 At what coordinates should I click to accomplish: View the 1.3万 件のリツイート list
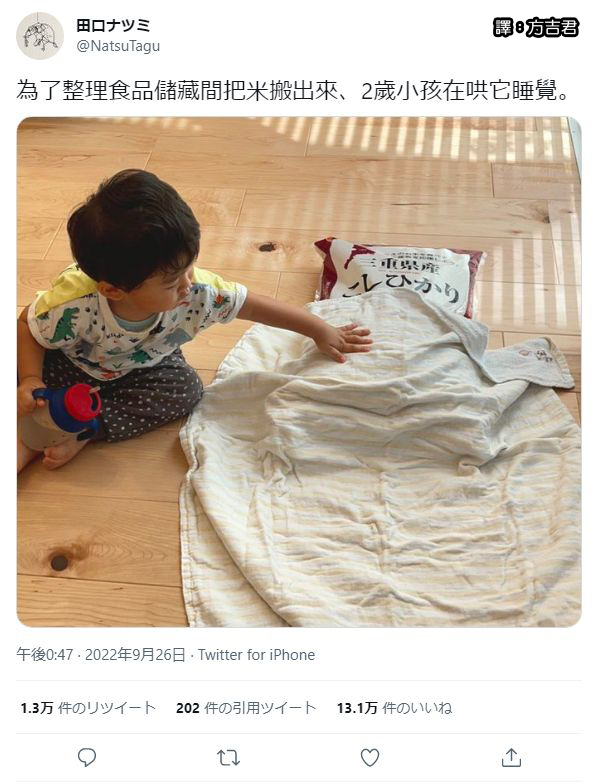[88, 708]
